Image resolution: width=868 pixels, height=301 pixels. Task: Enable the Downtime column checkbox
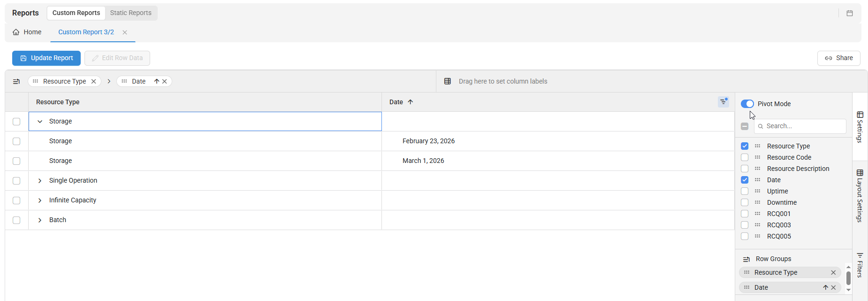click(x=745, y=202)
